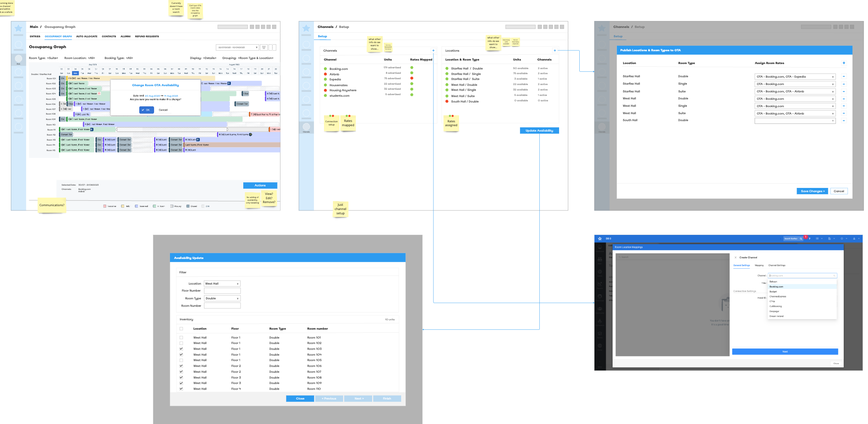The image size is (868, 424).
Task: Uncheck the Room 103 row checkbox
Action: pyautogui.click(x=181, y=349)
